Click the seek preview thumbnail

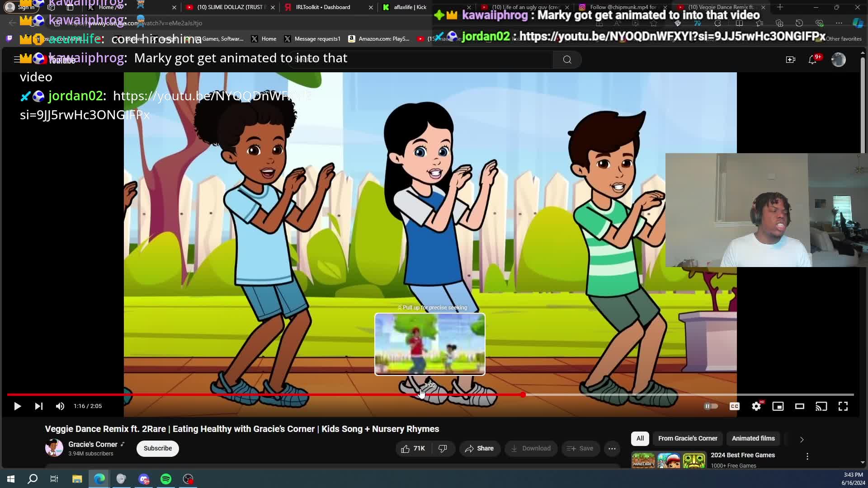tap(430, 344)
